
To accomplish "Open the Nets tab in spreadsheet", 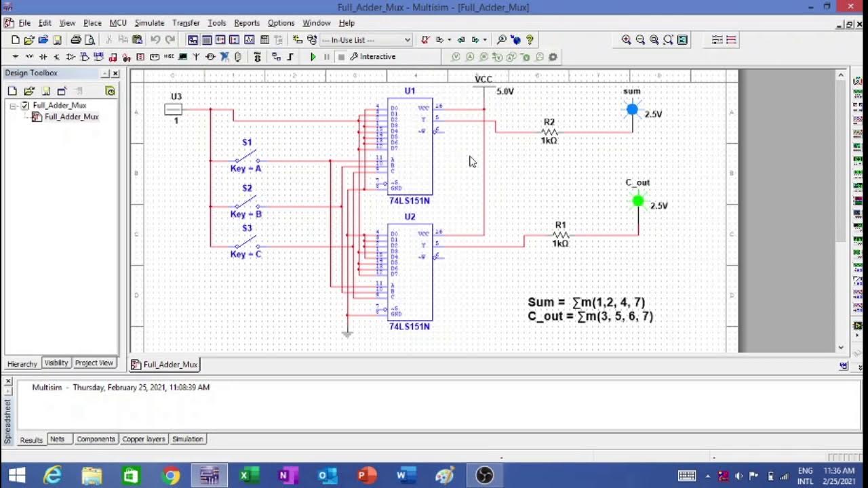I will tap(57, 439).
